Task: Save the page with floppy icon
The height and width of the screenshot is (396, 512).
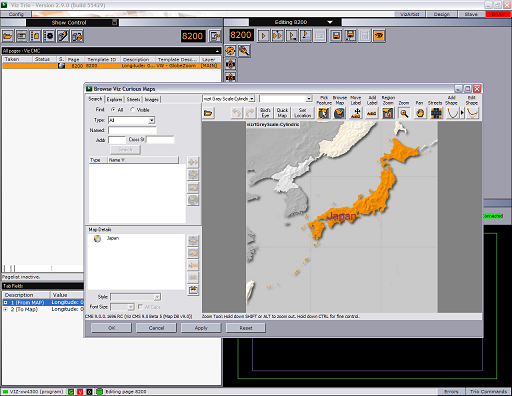Action: point(336,35)
